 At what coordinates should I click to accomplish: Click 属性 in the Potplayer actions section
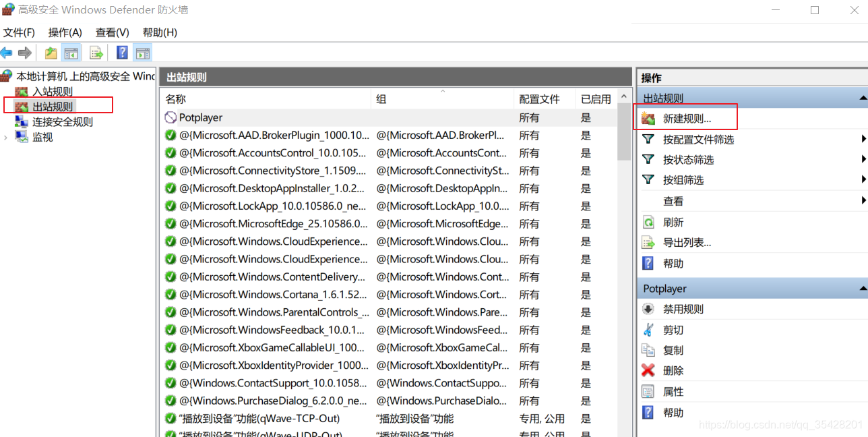point(673,391)
